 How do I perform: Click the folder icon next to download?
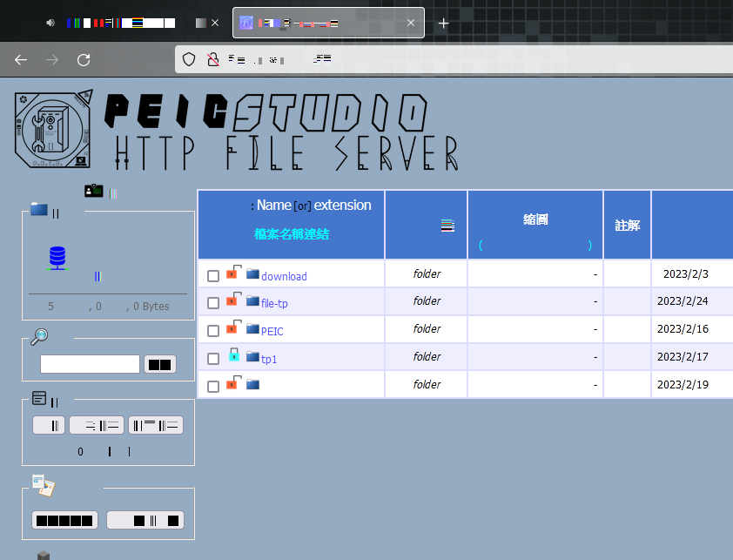pos(253,273)
